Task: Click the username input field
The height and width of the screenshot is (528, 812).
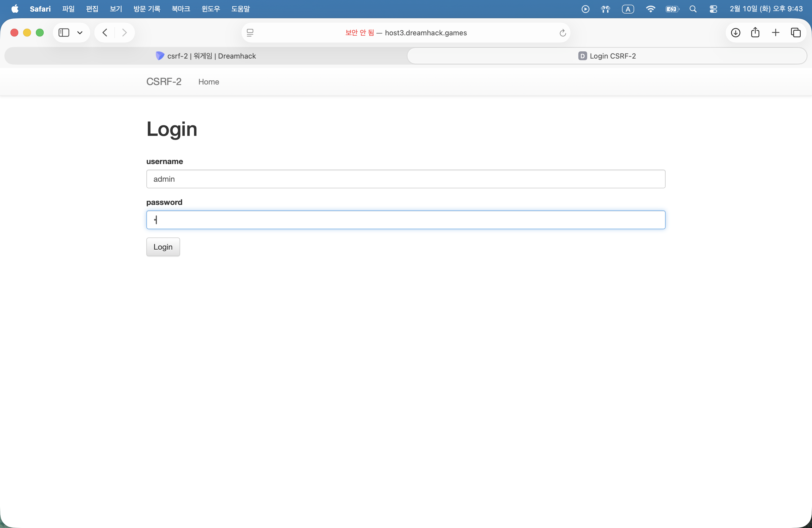Action: pos(406,179)
